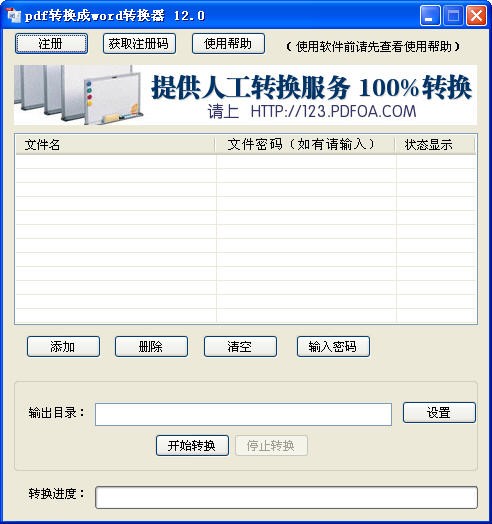
Task: Click the application icon in title bar
Action: coord(14,15)
